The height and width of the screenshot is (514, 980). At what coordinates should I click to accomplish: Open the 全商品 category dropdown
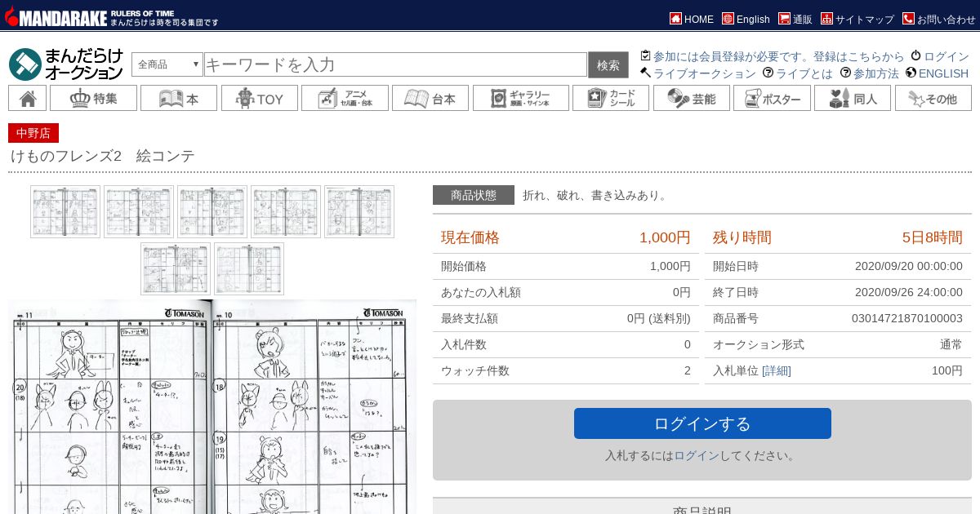coord(167,64)
